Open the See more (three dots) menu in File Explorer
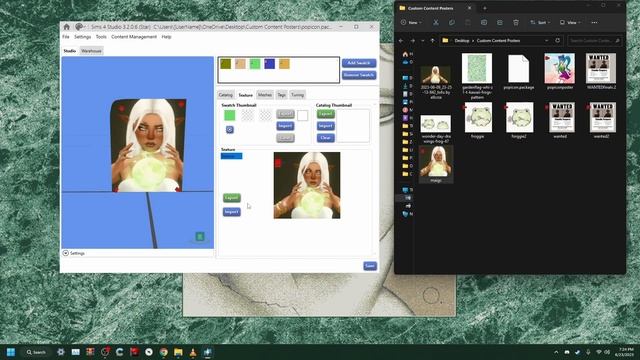 point(594,22)
